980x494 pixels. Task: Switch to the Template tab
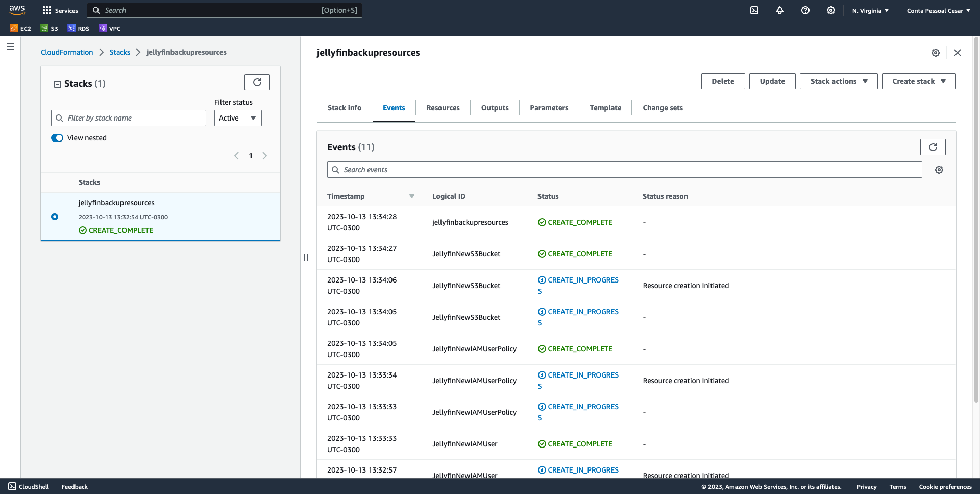click(x=605, y=108)
